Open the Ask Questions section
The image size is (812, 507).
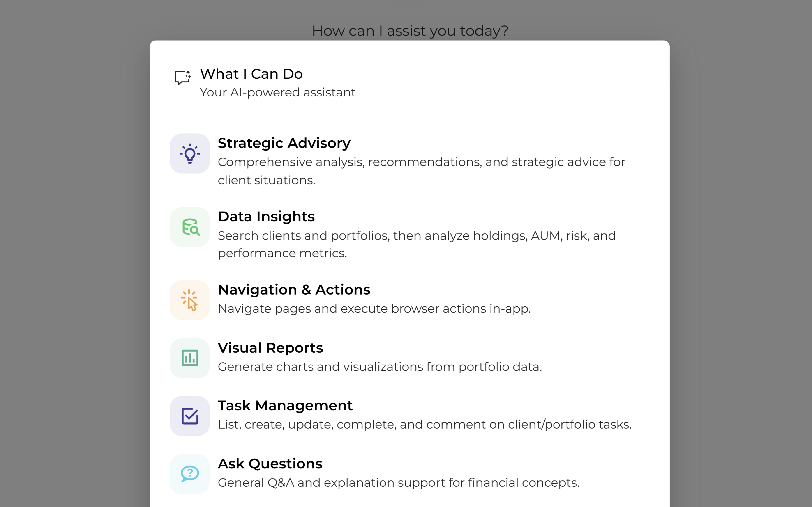pos(270,464)
